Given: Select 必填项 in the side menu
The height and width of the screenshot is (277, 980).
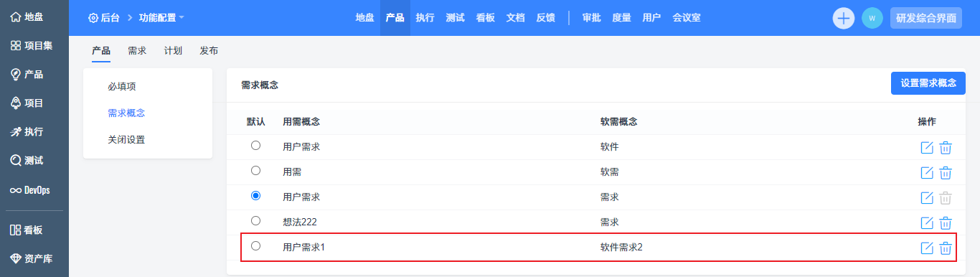Looking at the screenshot, I should pyautogui.click(x=122, y=86).
